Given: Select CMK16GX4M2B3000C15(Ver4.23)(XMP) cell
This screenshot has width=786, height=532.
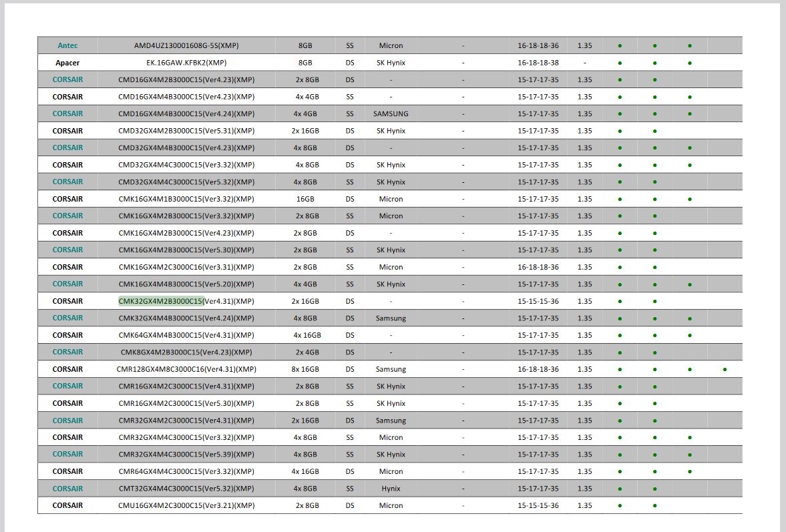Looking at the screenshot, I should [186, 233].
